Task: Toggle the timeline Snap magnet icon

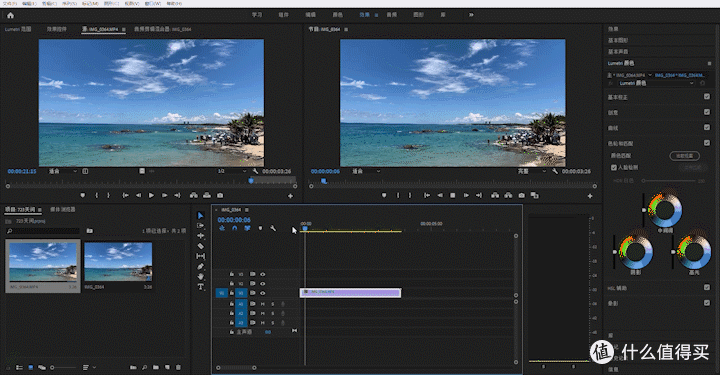Action: click(x=235, y=228)
